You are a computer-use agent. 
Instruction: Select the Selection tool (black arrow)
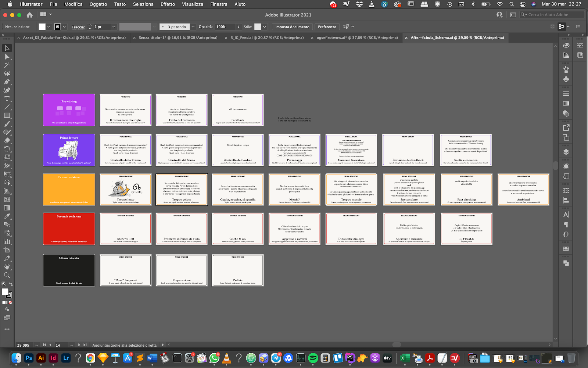[7, 48]
